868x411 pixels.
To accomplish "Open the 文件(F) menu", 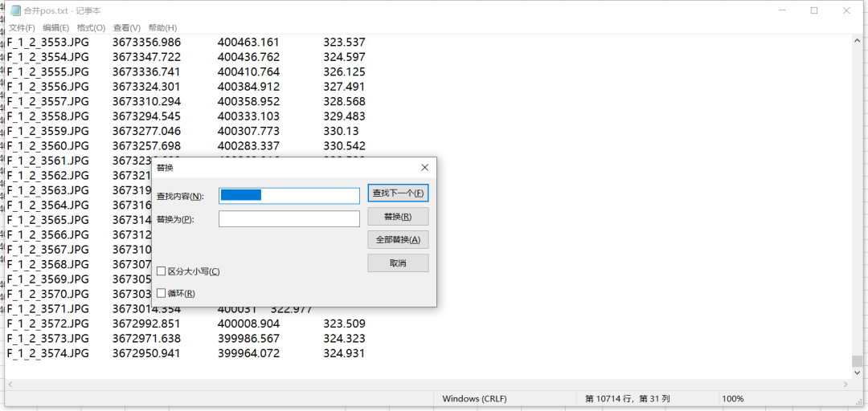I will pyautogui.click(x=22, y=28).
